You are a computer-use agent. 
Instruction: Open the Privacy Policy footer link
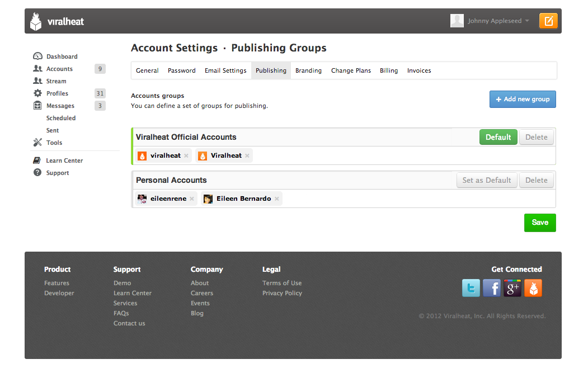pos(282,293)
